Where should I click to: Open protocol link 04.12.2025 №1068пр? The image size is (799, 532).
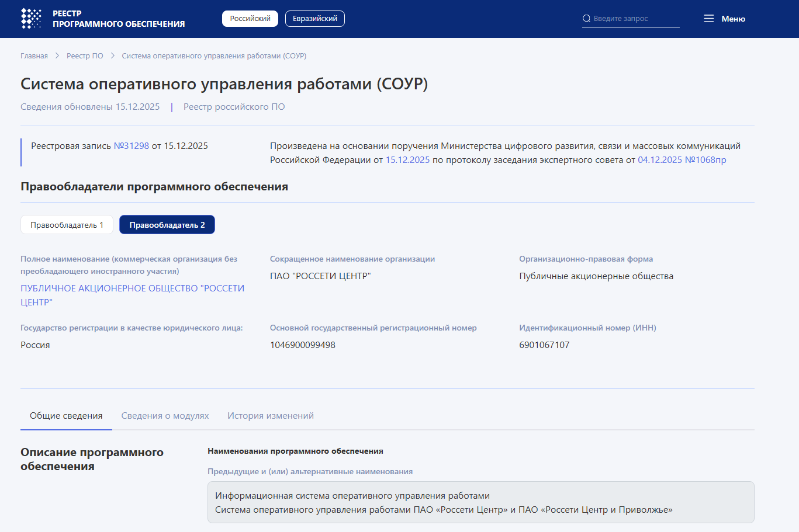(x=682, y=160)
